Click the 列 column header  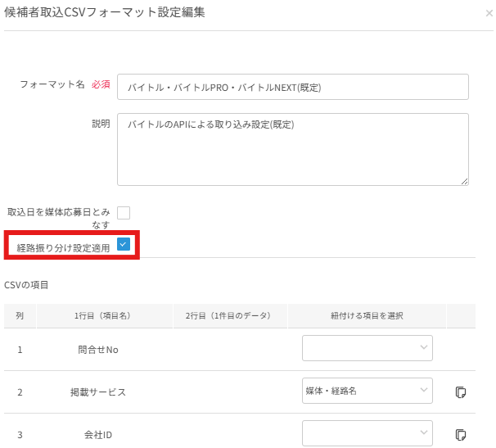coord(20,315)
